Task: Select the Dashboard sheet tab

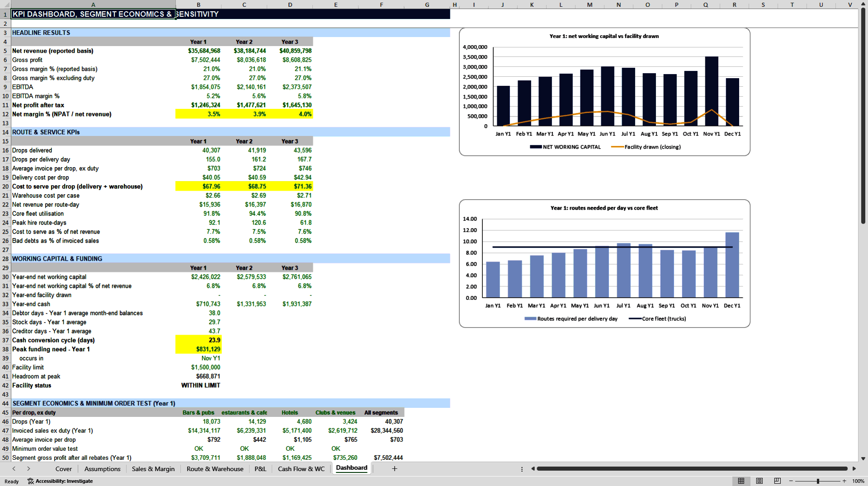Action: coord(352,468)
